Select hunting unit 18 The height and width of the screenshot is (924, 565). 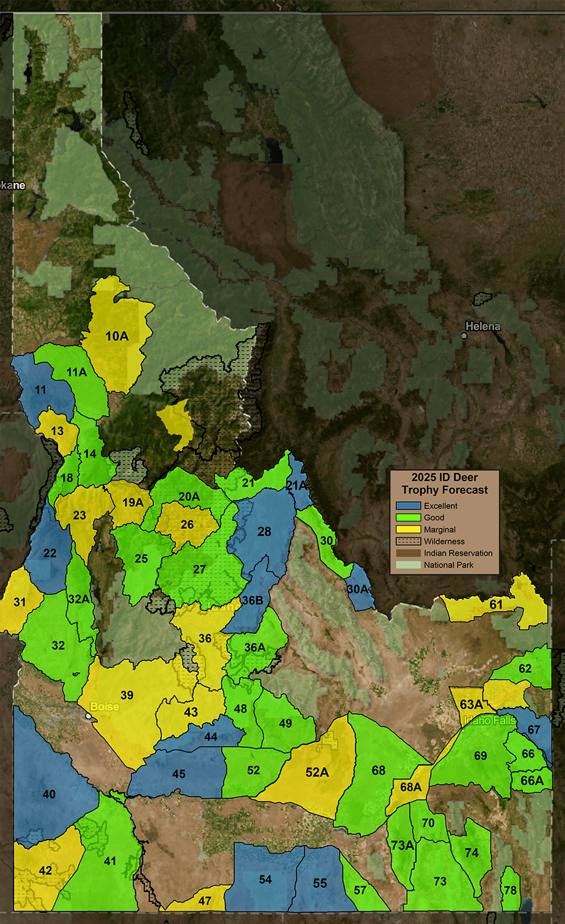point(67,478)
